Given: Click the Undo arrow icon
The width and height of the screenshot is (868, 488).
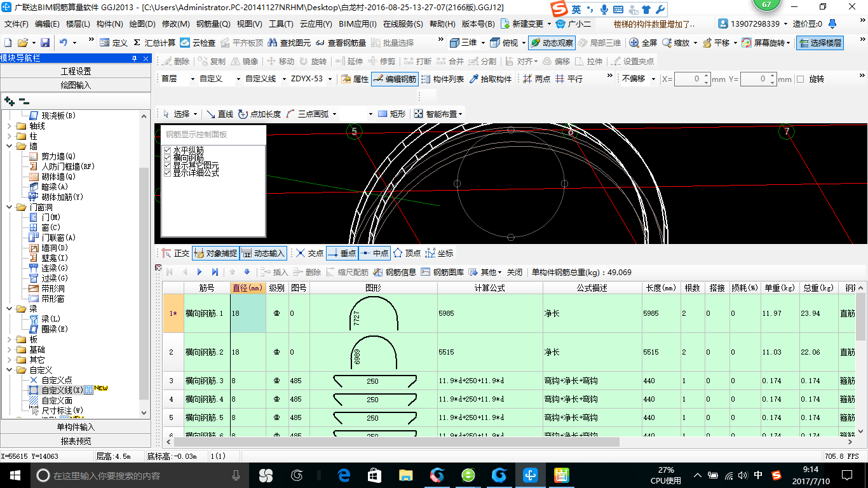Looking at the screenshot, I should pos(64,43).
